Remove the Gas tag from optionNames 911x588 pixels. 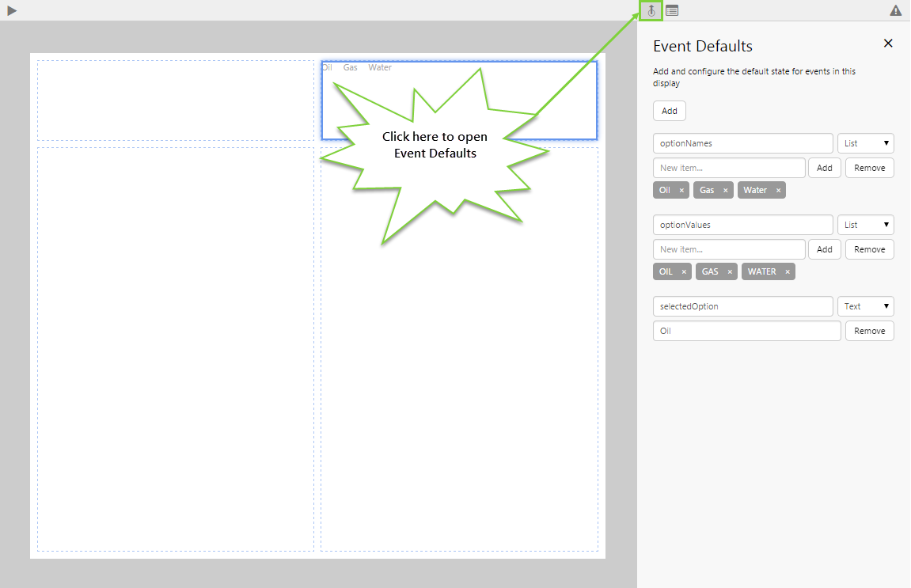click(x=725, y=191)
